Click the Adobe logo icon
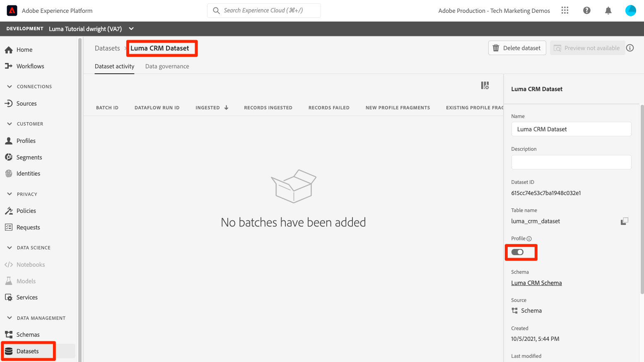The width and height of the screenshot is (644, 362). (x=12, y=11)
